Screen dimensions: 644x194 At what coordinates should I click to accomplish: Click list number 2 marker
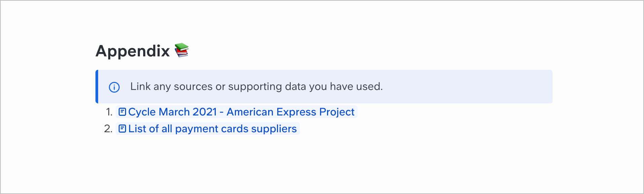click(x=108, y=129)
